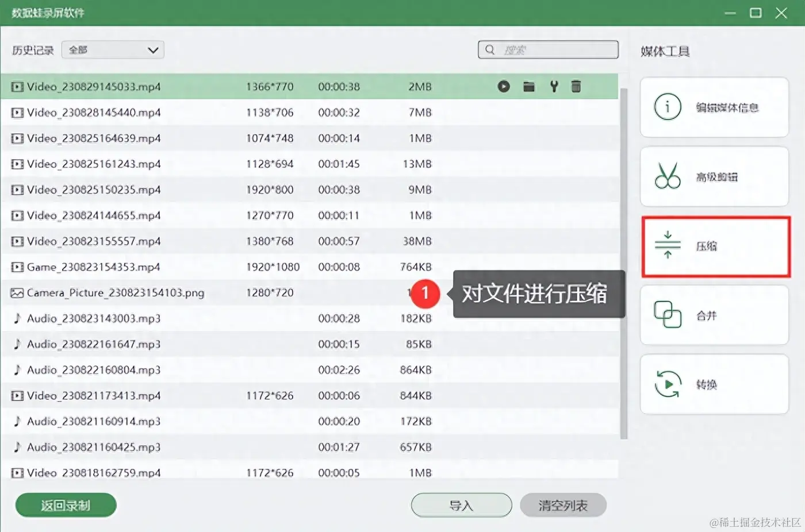
Task: Click video icon beside Game_230823154353.mp4
Action: 17,267
